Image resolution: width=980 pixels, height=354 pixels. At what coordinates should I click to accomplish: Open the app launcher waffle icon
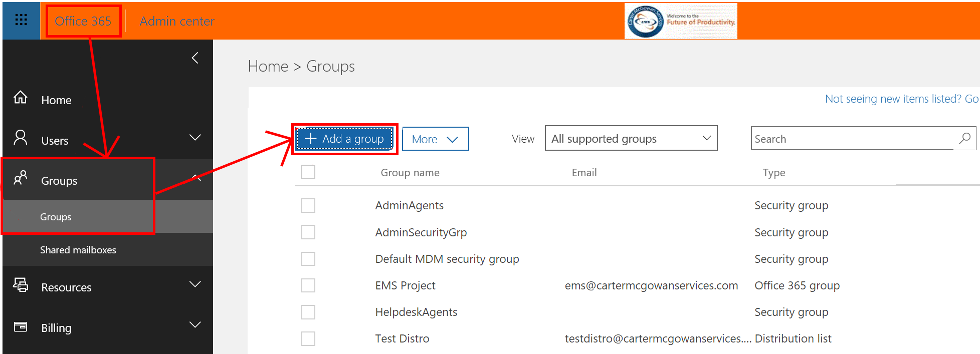coord(21,20)
